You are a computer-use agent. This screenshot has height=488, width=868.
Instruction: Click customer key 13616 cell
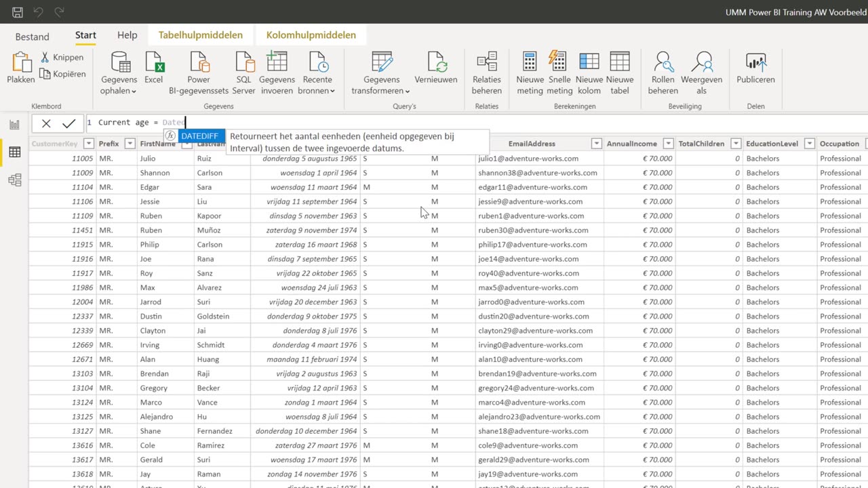(82, 445)
